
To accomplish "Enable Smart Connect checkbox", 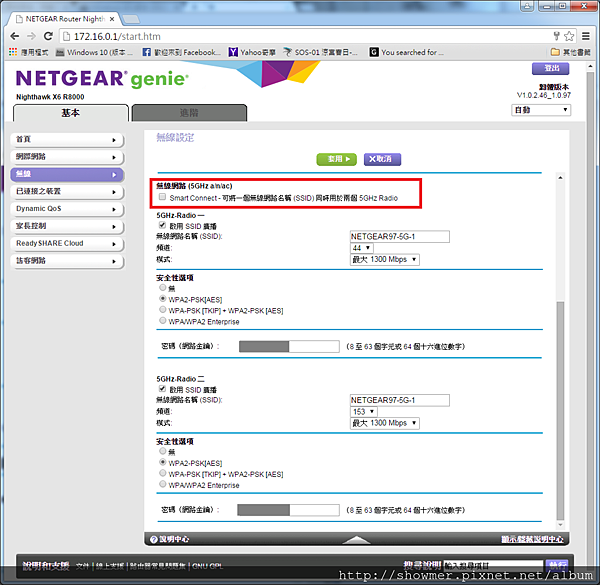I will (162, 197).
